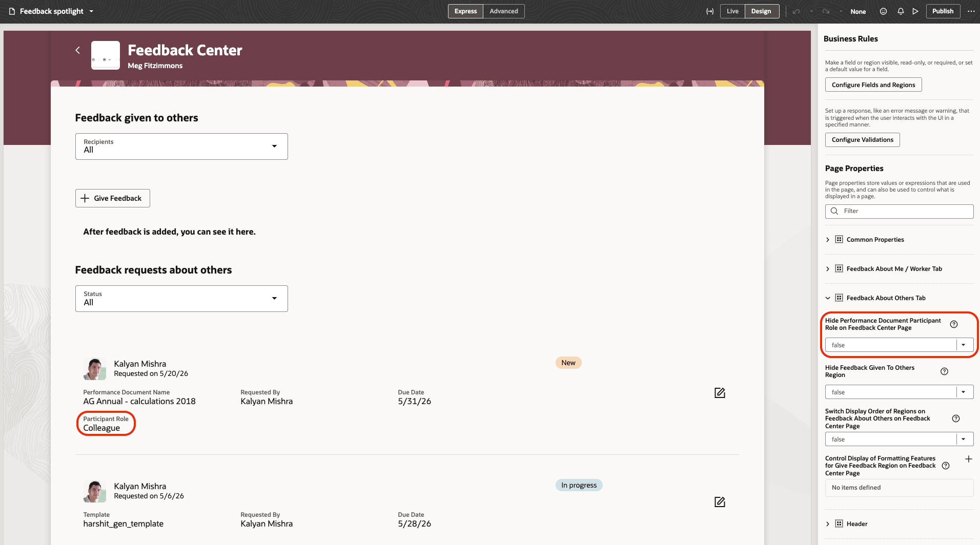Click edit icon for AG Annual request

coord(720,393)
